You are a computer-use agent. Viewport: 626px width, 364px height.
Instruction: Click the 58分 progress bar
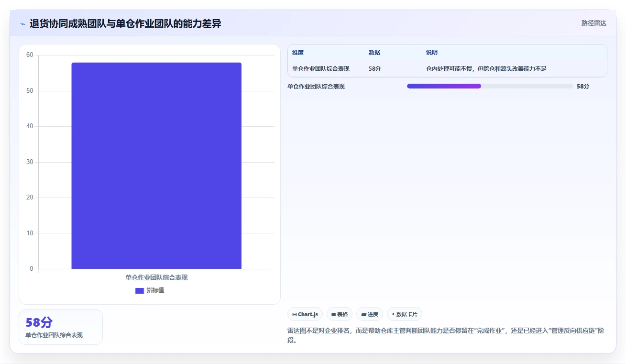pos(490,86)
